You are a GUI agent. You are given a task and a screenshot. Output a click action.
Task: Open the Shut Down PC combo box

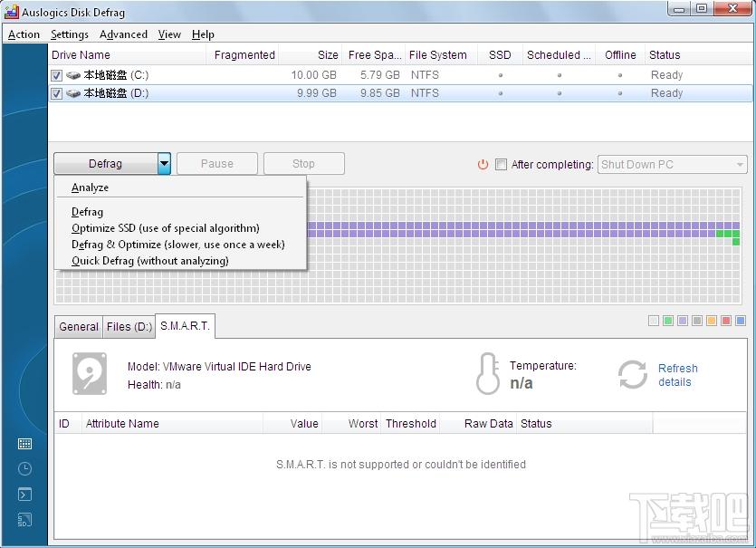click(673, 165)
